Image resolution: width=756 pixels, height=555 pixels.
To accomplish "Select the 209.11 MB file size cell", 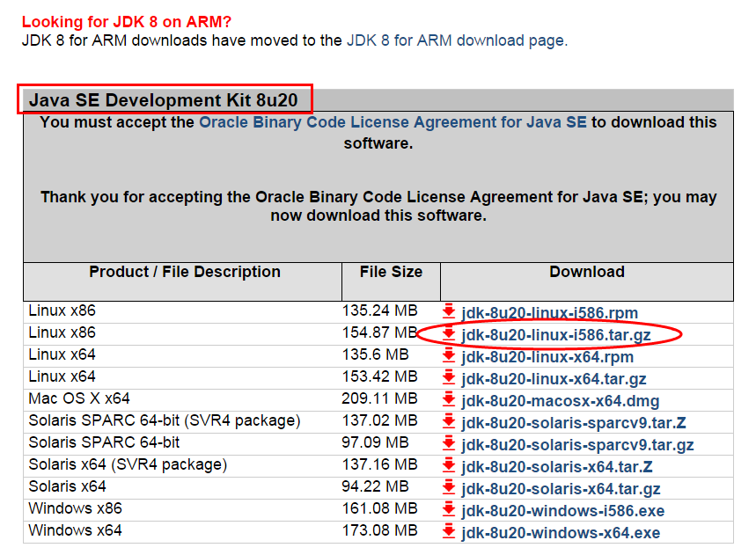I will pos(379,399).
